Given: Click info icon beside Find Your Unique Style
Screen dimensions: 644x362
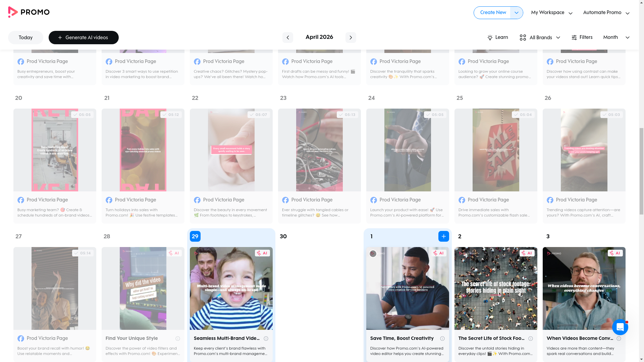Looking at the screenshot, I should pos(178,339).
